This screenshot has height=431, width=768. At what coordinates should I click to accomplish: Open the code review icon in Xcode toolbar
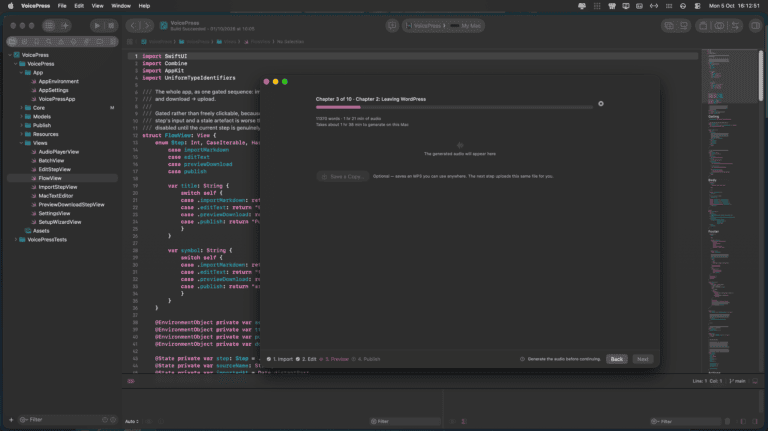pos(719,25)
